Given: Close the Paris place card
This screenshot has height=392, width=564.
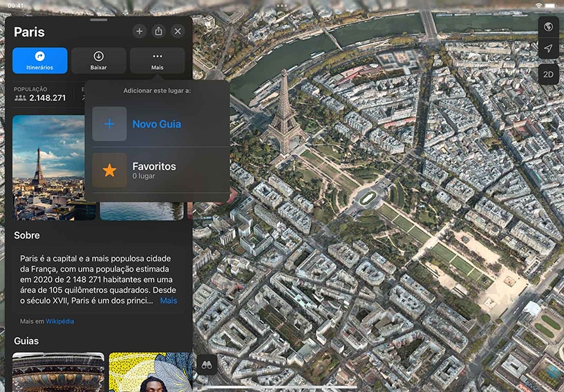Looking at the screenshot, I should [x=178, y=31].
